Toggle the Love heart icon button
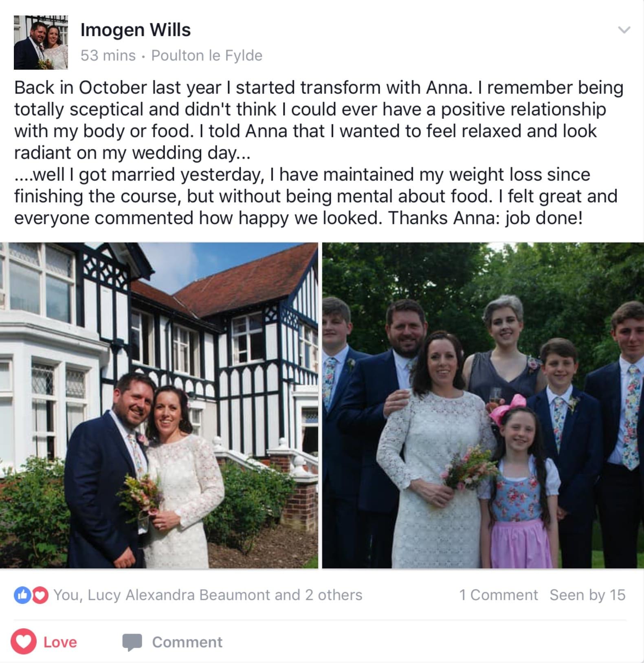This screenshot has width=644, height=663. tap(24, 642)
